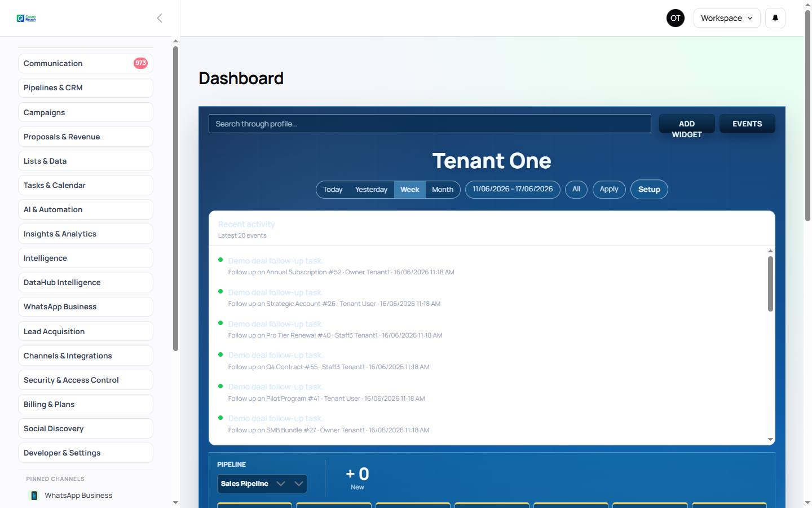Image resolution: width=812 pixels, height=508 pixels.
Task: Select the Yesterday period tab
Action: 371,190
